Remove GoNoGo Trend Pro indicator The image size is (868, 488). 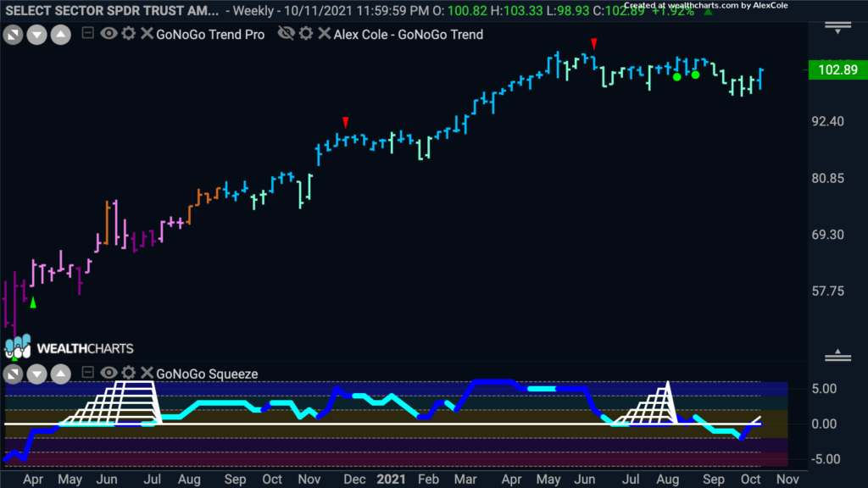tap(147, 33)
